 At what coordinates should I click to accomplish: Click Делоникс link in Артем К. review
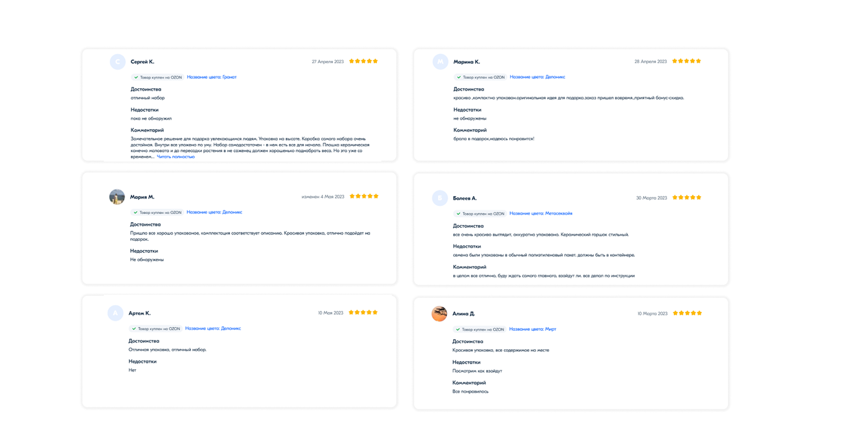coord(213,328)
